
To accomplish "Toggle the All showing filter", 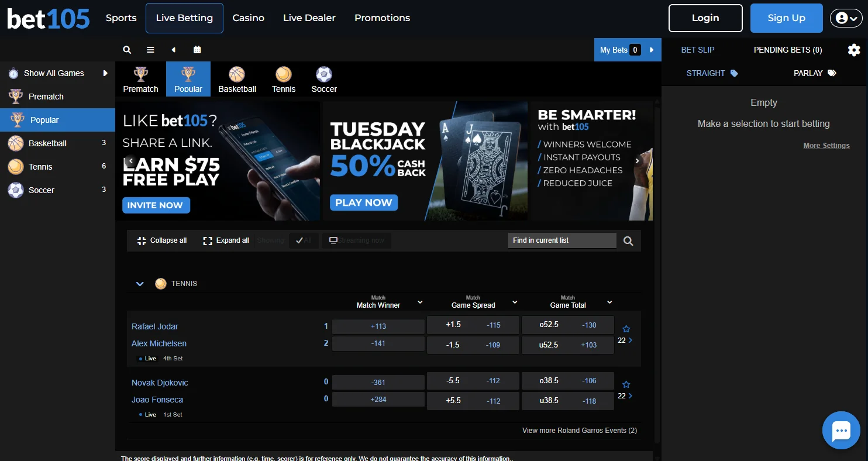I will click(304, 240).
